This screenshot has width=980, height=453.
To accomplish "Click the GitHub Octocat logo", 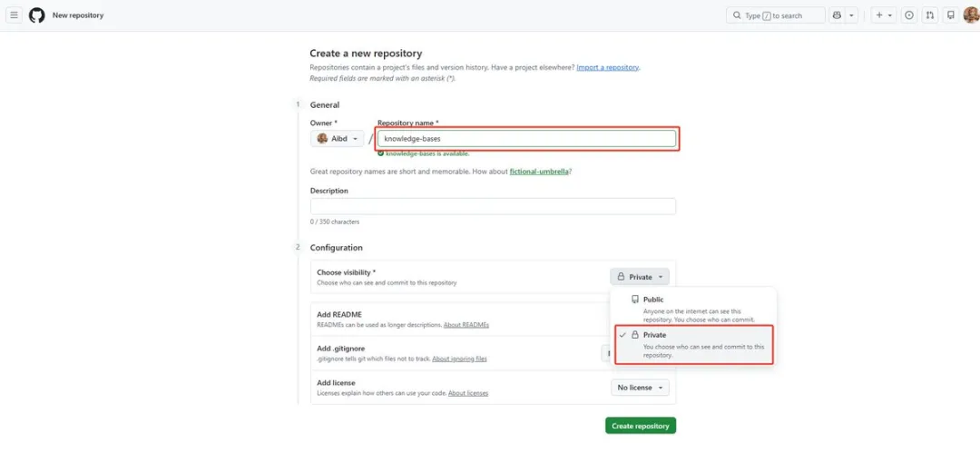I will (x=37, y=15).
